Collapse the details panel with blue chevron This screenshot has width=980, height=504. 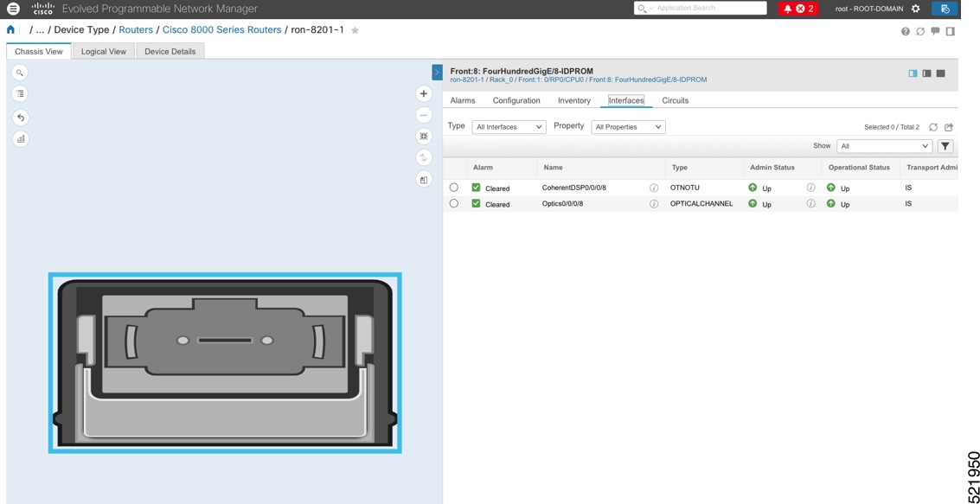point(438,73)
